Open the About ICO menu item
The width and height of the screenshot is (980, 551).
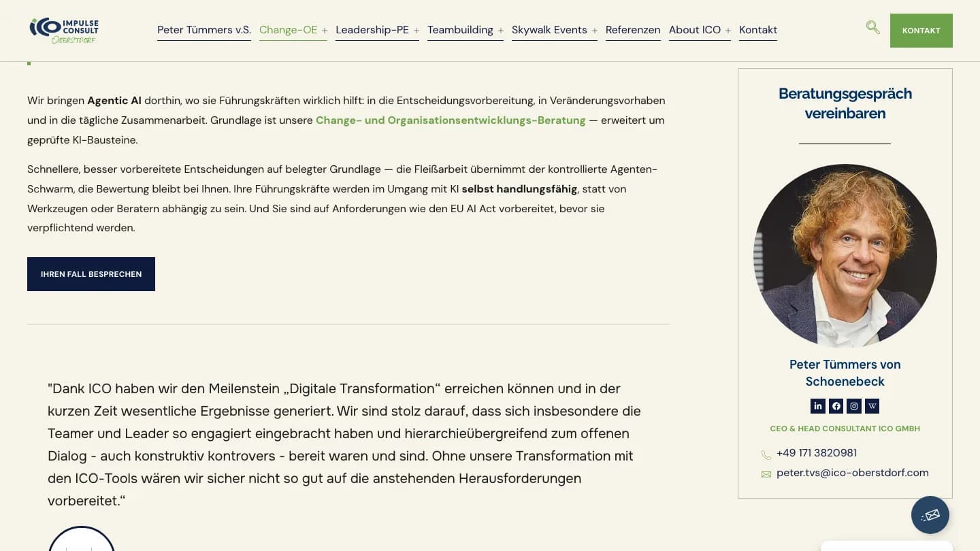(695, 30)
